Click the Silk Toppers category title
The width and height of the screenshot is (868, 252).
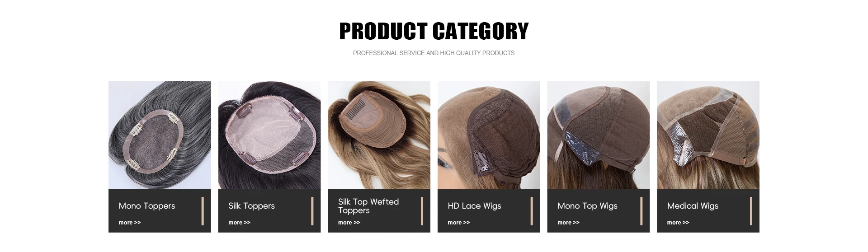coord(251,206)
